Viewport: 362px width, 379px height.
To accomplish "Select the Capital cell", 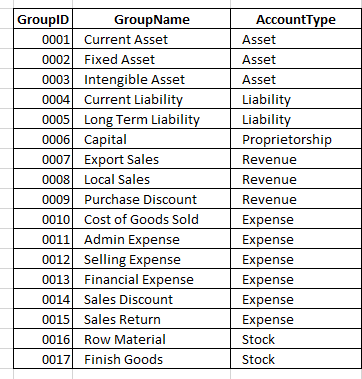I will click(151, 139).
